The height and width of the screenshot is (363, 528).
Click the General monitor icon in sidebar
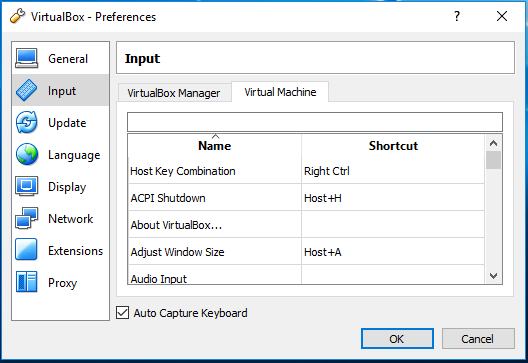point(27,58)
